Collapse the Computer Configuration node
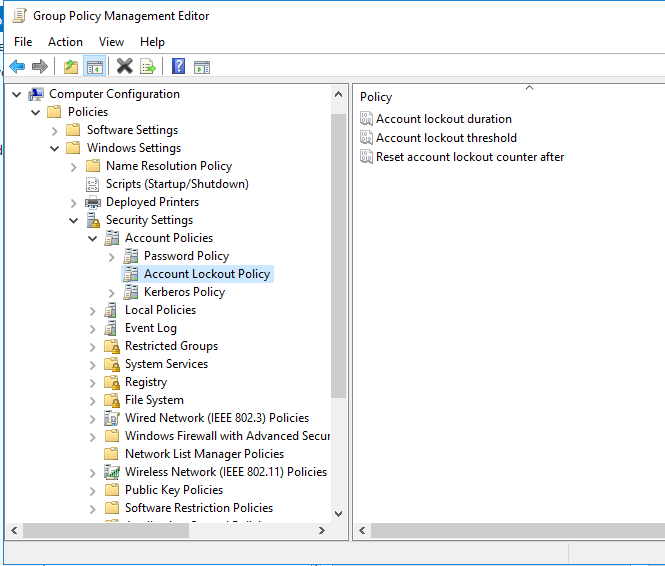 17,94
